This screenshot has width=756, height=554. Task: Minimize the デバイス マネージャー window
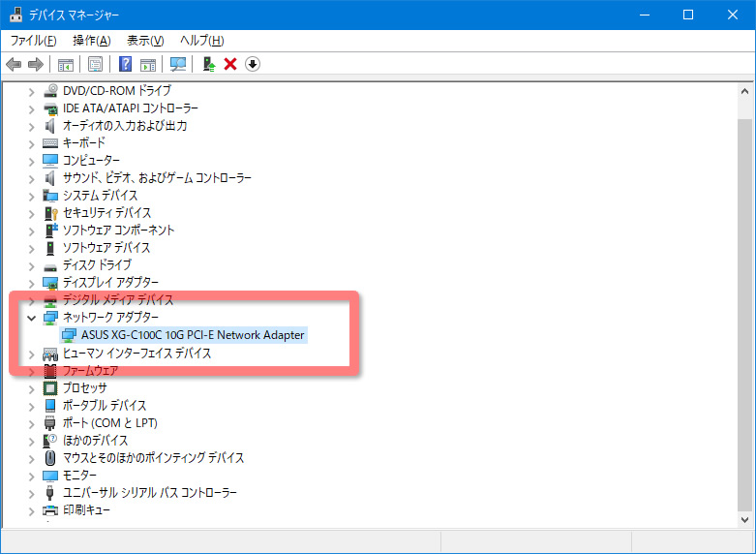[x=644, y=15]
